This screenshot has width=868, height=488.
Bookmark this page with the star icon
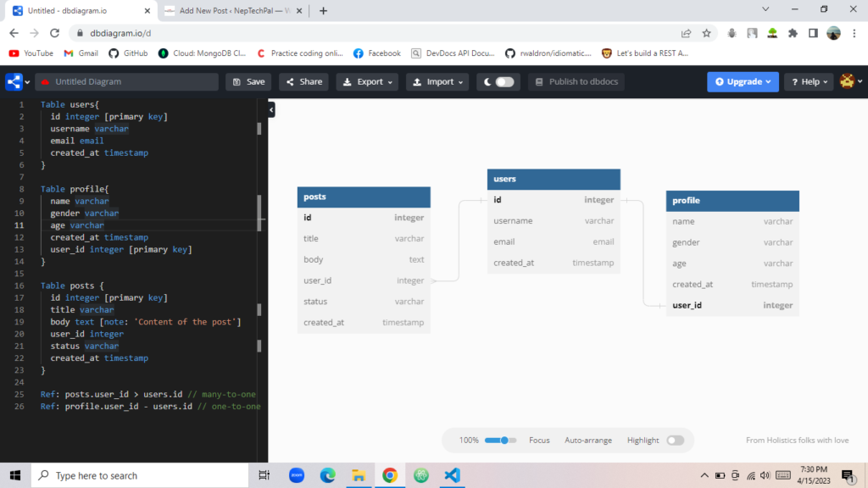(707, 33)
